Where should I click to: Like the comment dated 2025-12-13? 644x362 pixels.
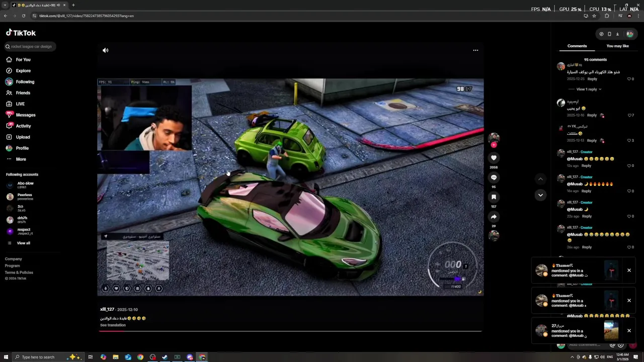(629, 140)
